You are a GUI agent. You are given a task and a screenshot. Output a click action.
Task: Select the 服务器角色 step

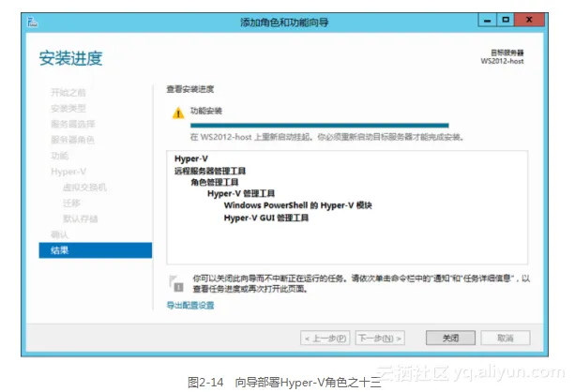coord(72,140)
